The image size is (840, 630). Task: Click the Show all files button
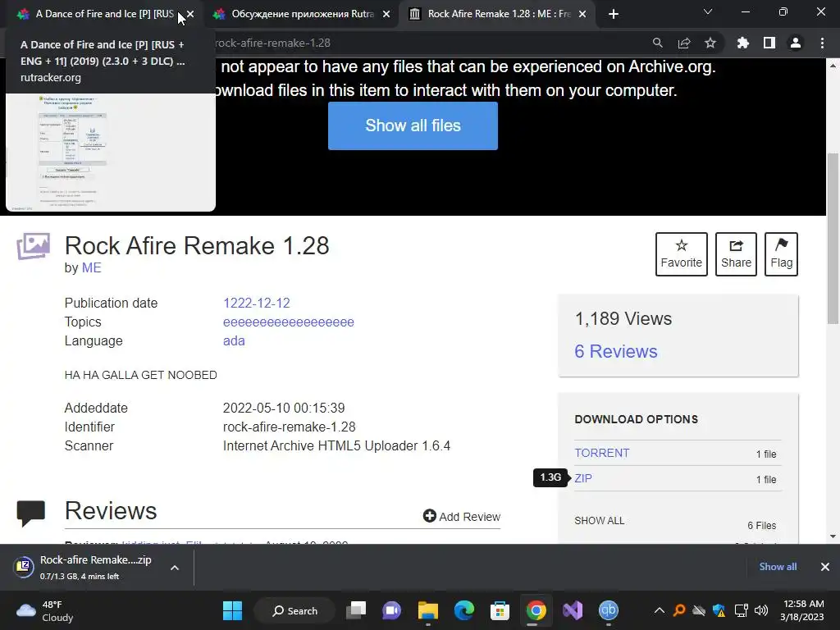[413, 126]
